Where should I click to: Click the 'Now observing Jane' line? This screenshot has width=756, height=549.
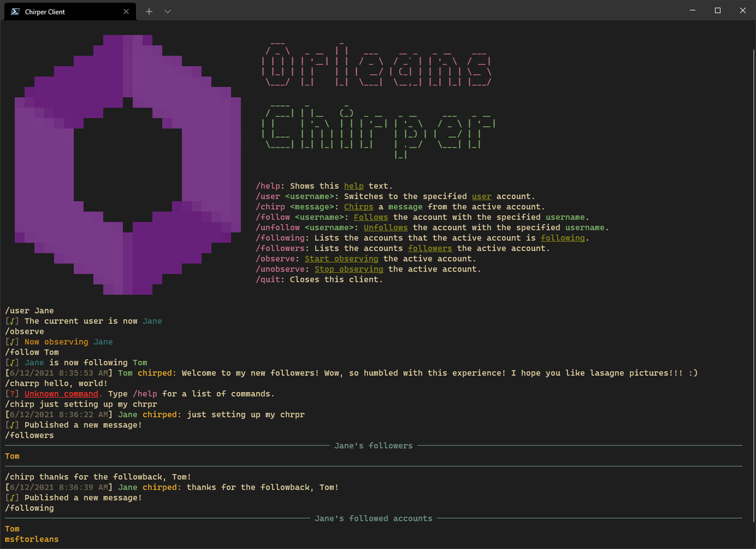tap(59, 342)
